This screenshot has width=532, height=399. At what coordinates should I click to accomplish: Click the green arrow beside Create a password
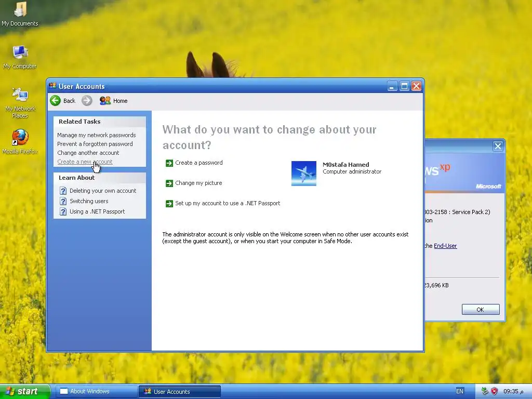click(x=169, y=163)
